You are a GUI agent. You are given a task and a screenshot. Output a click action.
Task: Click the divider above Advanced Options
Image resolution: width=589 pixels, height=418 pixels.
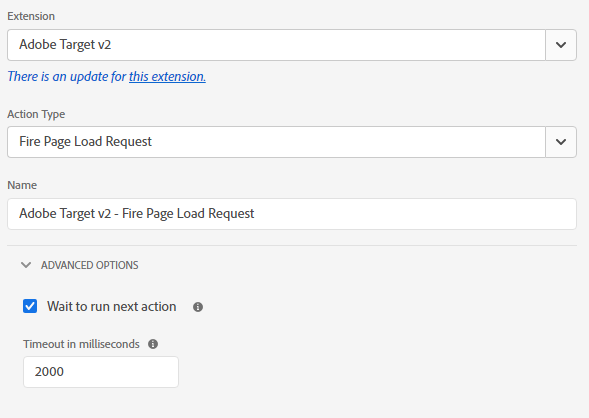[x=292, y=246]
